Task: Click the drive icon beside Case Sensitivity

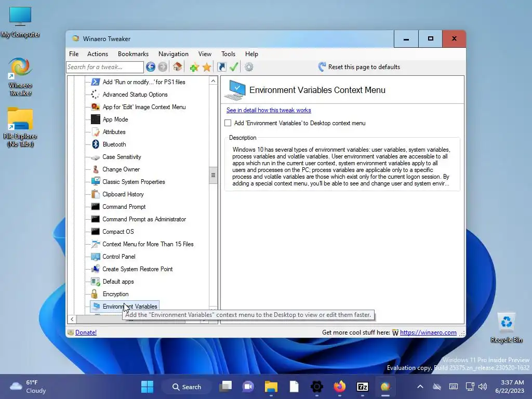Action: (x=96, y=157)
